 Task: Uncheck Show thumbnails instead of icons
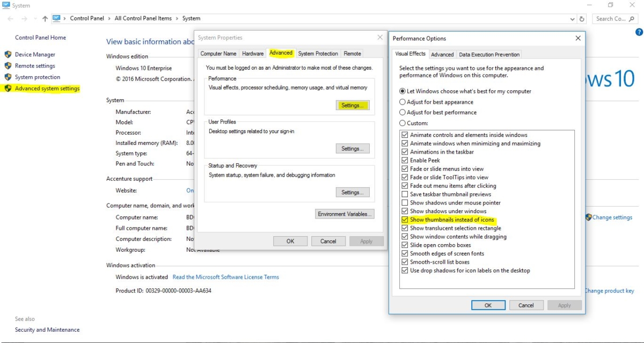click(x=405, y=220)
